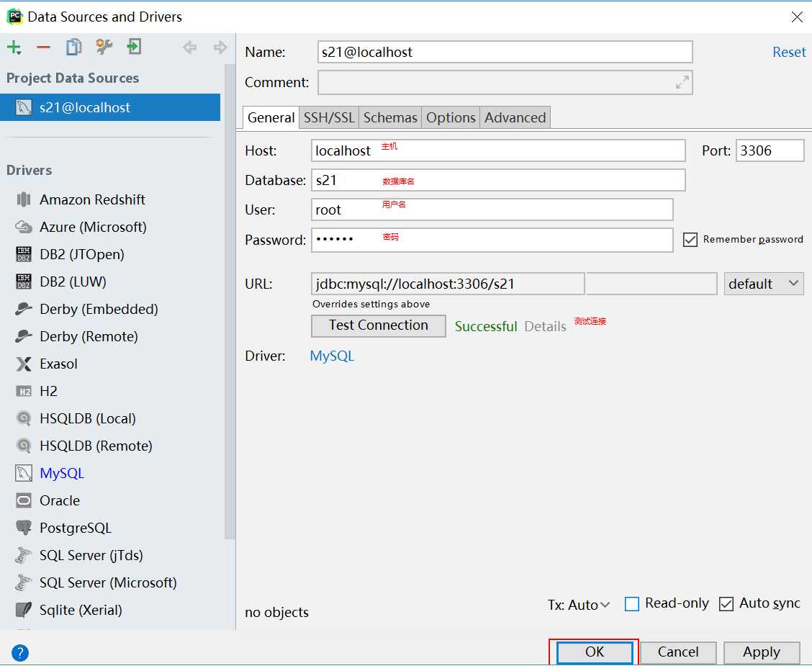Select HSQLDB (Remote) driver icon
Screen dimensions: 812x671
[24, 446]
